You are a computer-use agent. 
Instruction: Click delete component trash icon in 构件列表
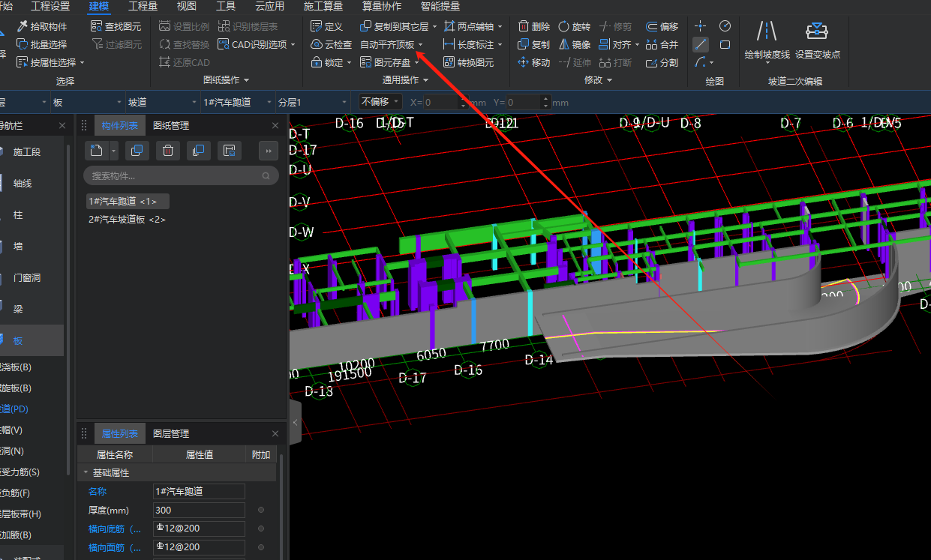coord(168,151)
